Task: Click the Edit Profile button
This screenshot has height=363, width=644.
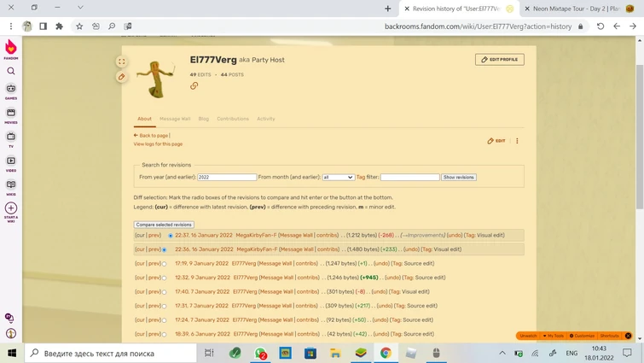Action: (500, 60)
